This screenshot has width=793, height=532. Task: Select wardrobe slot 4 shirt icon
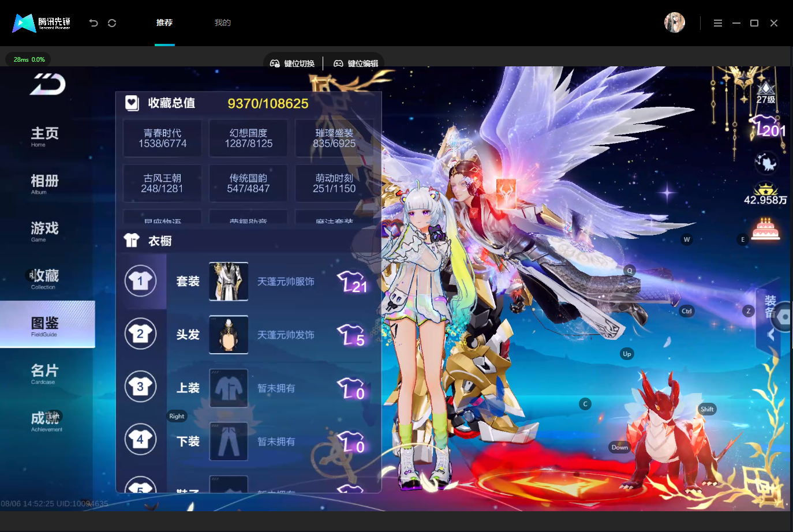[x=140, y=439]
